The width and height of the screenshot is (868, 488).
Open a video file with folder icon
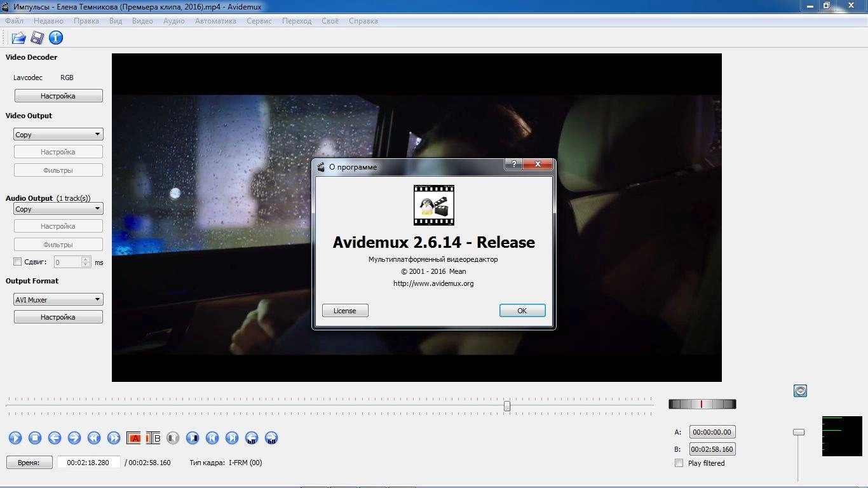coord(18,38)
